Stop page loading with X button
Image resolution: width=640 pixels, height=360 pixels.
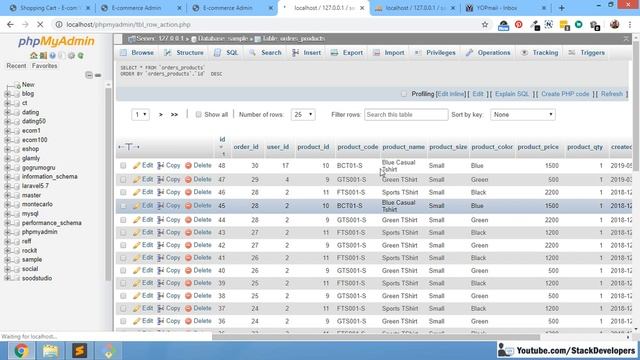pyautogui.click(x=40, y=24)
